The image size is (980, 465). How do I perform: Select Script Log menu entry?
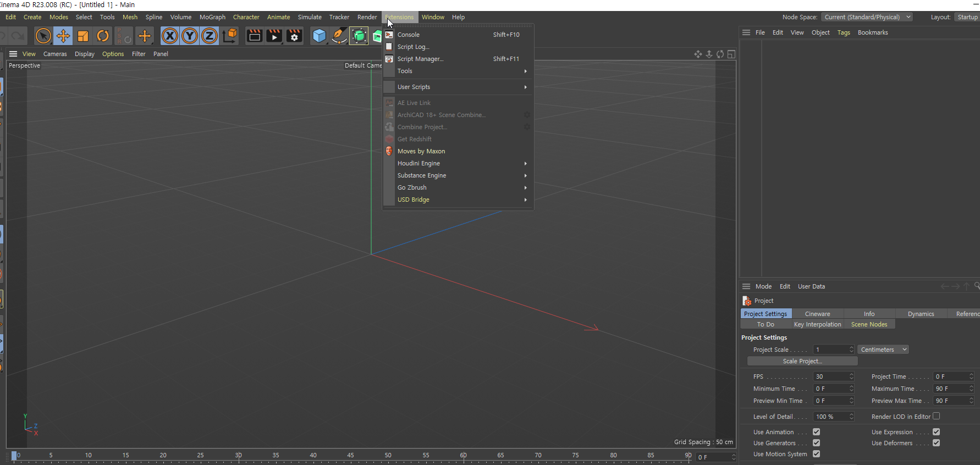(x=459, y=47)
